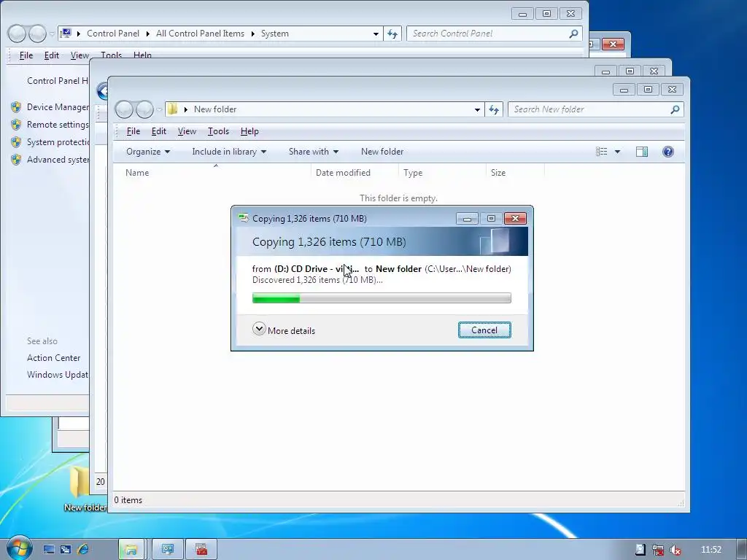Click the copy progress bar

pos(382,298)
